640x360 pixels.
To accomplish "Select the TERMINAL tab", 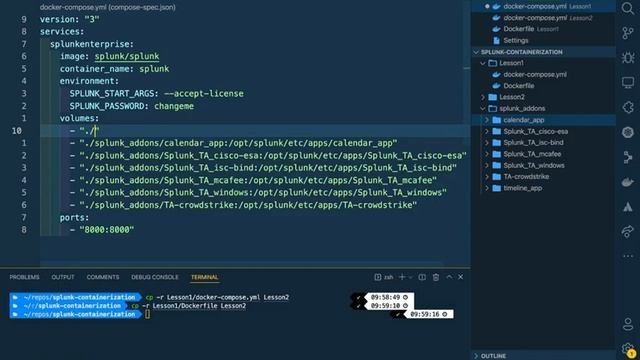I will pos(204,277).
